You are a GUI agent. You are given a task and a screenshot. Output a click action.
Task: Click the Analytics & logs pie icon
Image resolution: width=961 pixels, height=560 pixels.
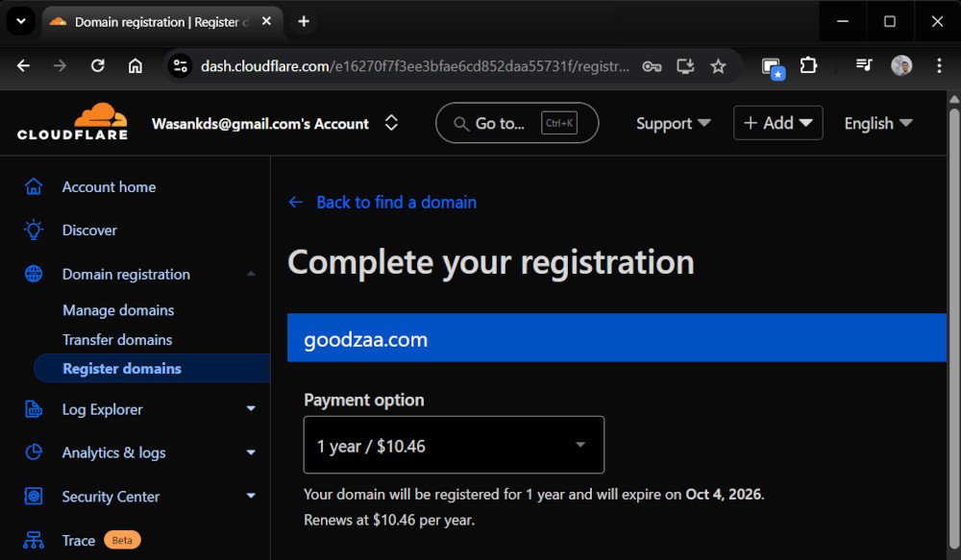tap(34, 452)
